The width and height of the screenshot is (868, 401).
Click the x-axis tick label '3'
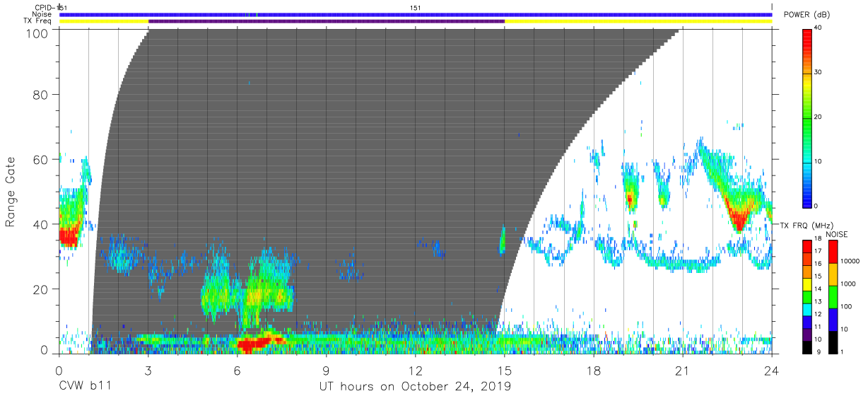(148, 370)
